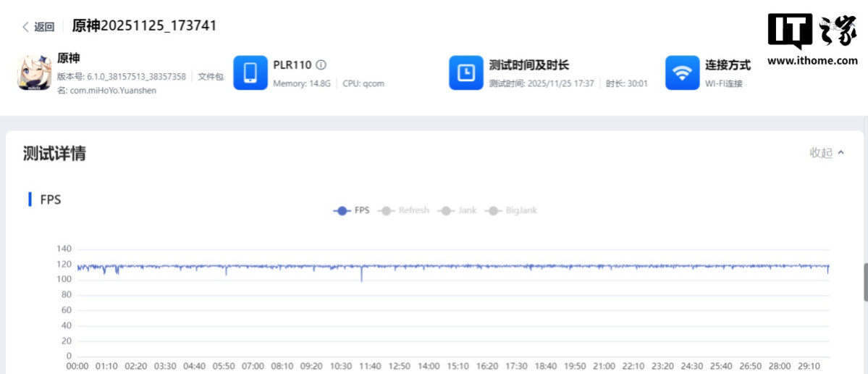Click the info icon beside PLR110
This screenshot has width=868, height=374.
[x=321, y=65]
